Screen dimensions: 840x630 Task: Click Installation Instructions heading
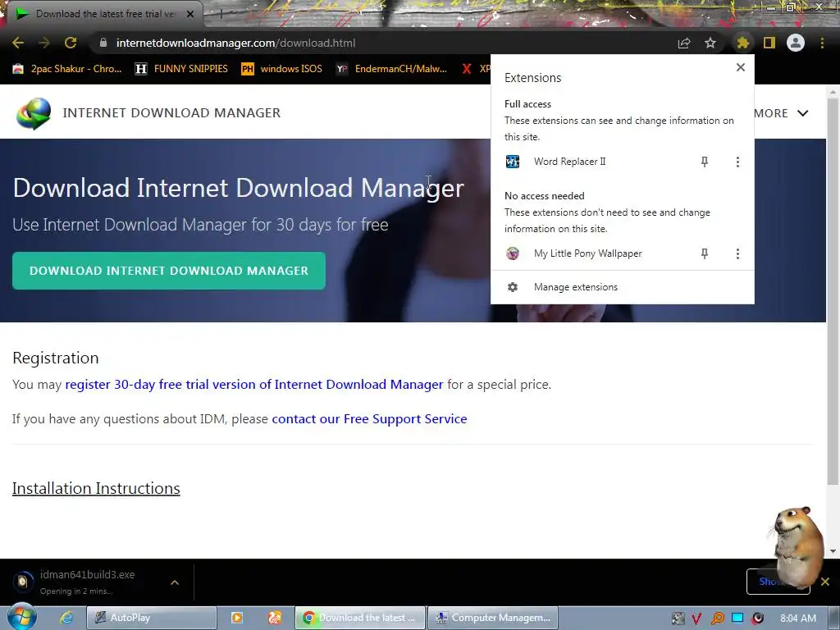click(96, 488)
